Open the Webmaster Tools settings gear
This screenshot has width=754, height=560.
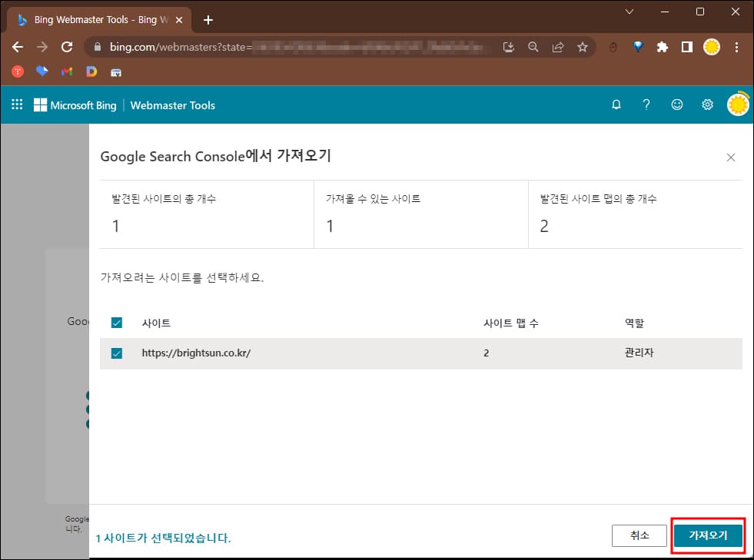click(707, 104)
